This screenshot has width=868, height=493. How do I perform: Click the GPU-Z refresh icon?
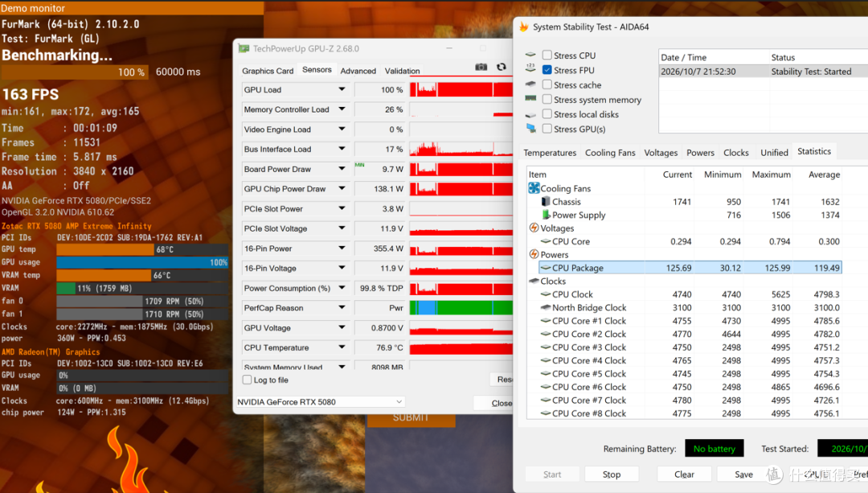coord(501,67)
